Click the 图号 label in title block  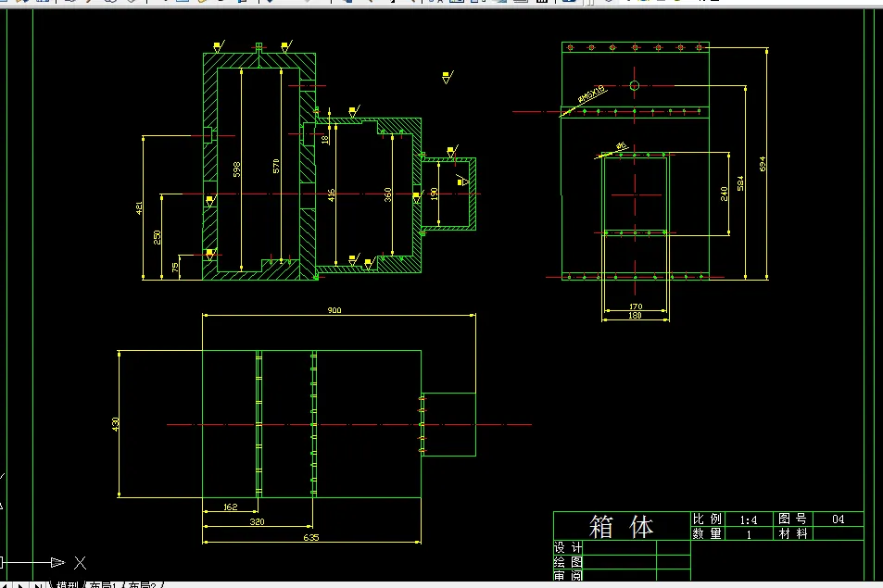tap(792, 519)
